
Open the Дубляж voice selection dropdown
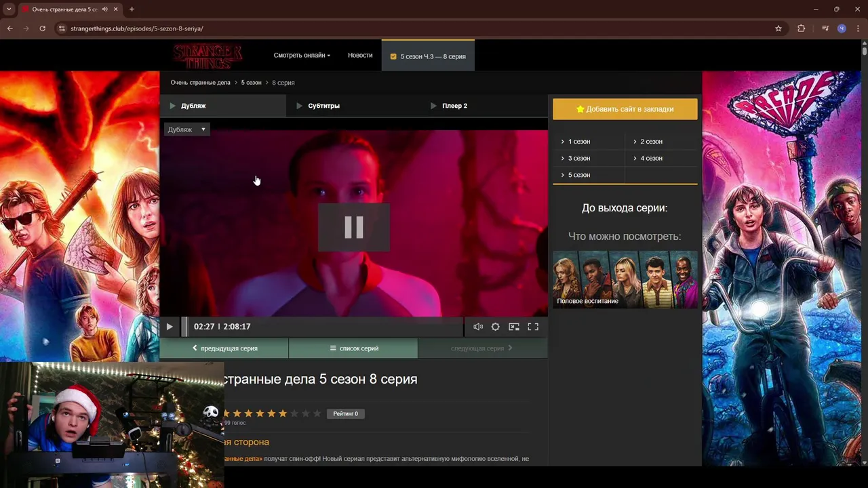click(186, 129)
